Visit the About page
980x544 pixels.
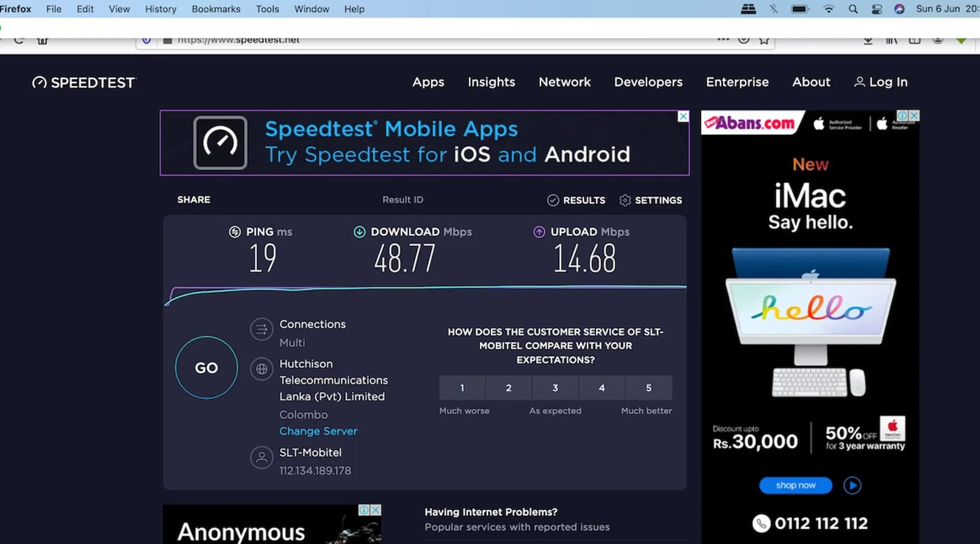pos(811,82)
